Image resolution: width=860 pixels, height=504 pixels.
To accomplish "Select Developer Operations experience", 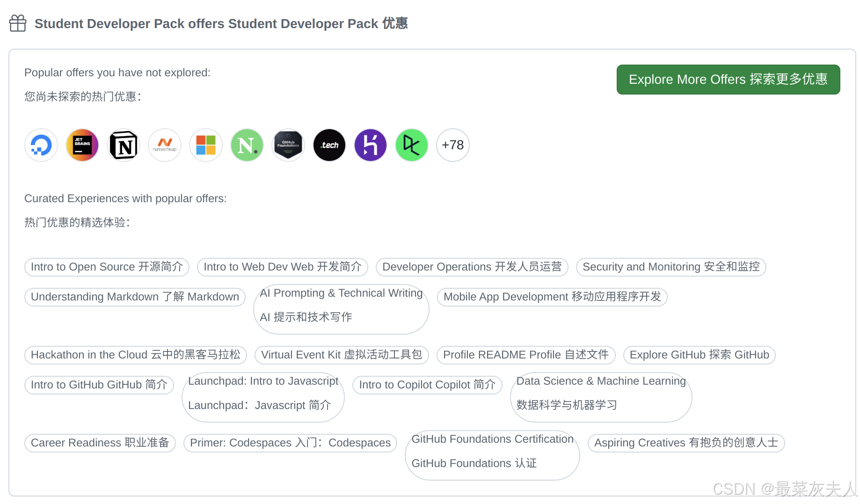I will click(472, 267).
